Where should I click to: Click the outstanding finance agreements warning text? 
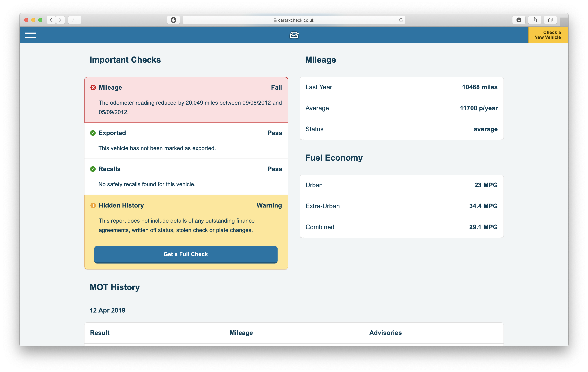coord(176,225)
